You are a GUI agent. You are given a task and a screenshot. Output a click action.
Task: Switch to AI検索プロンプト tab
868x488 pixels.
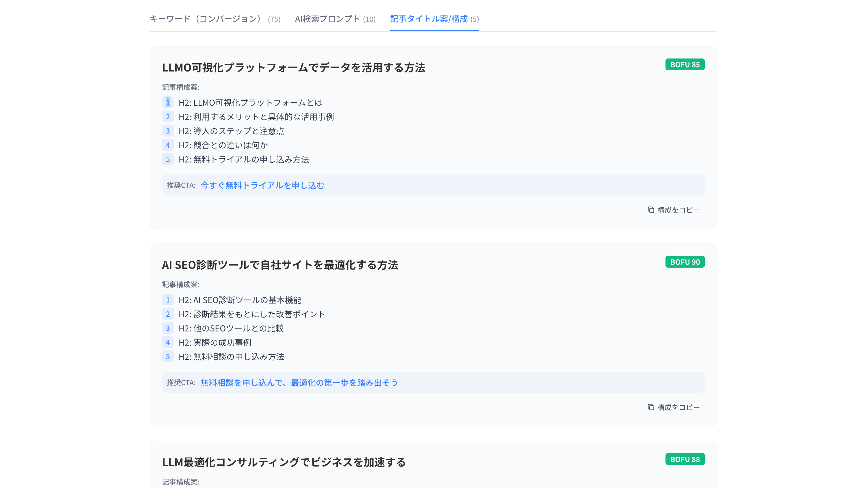[335, 19]
